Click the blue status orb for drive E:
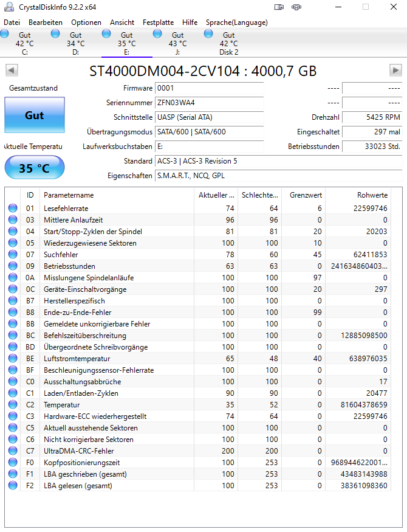The width and height of the screenshot is (407, 532). (106, 33)
